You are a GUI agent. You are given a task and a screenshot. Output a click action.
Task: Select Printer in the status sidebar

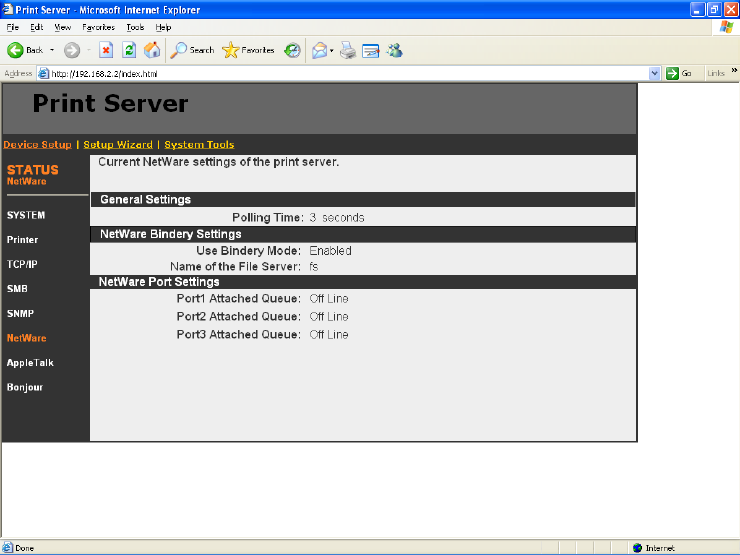pos(22,240)
